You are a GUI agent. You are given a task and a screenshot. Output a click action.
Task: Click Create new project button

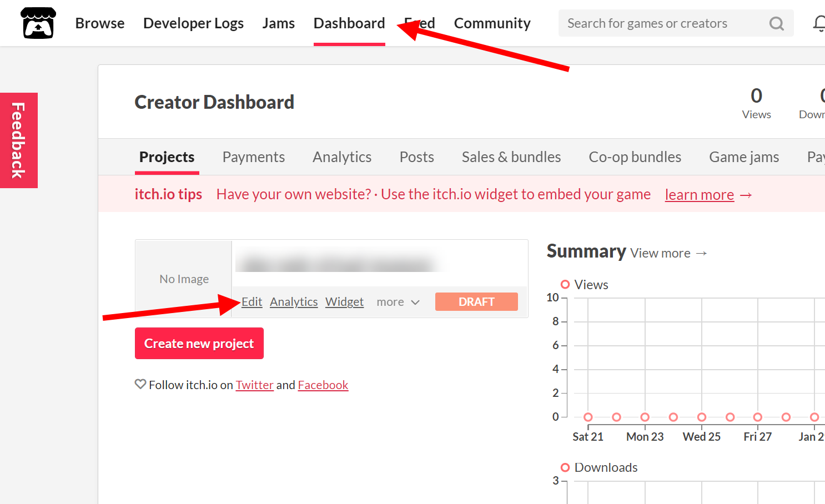pos(199,344)
